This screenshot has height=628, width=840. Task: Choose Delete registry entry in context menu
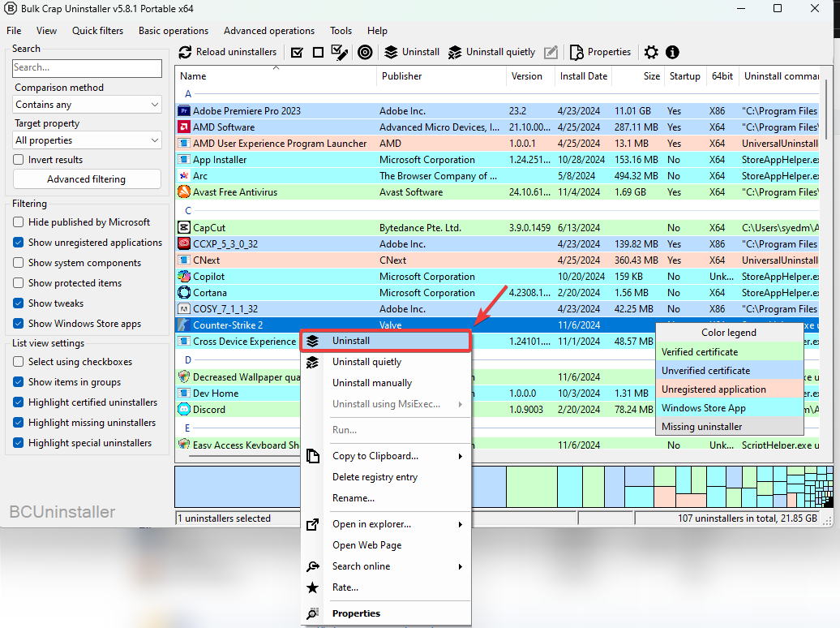click(375, 477)
